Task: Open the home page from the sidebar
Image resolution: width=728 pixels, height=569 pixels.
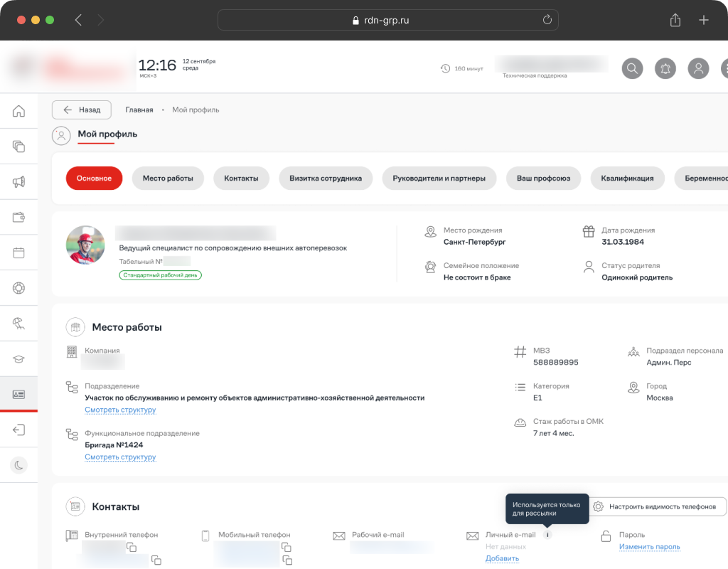Action: point(19,111)
